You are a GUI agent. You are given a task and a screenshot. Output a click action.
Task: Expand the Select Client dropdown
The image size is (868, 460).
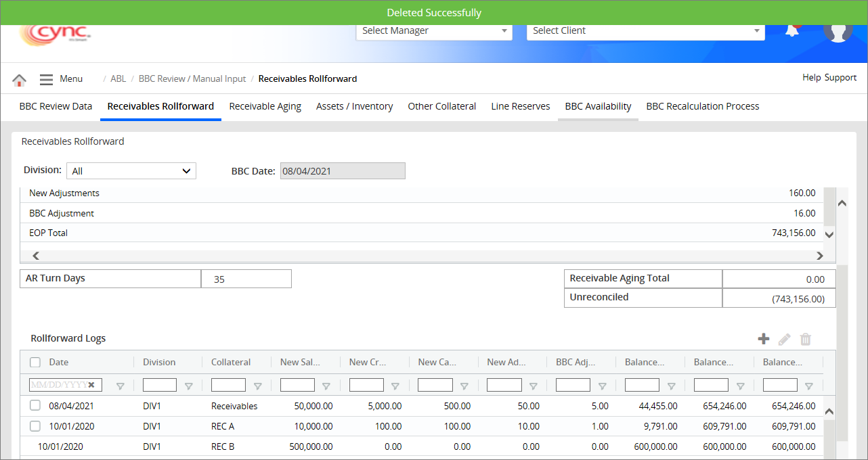pyautogui.click(x=645, y=30)
